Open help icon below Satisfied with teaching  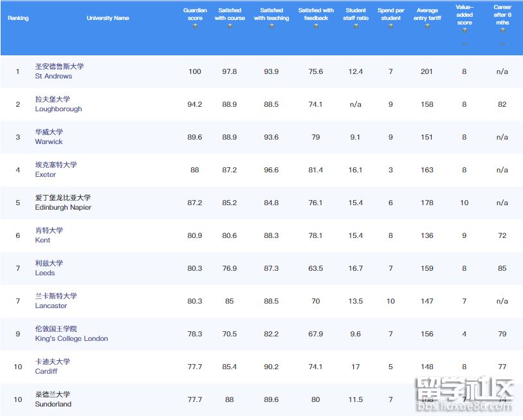coord(271,26)
